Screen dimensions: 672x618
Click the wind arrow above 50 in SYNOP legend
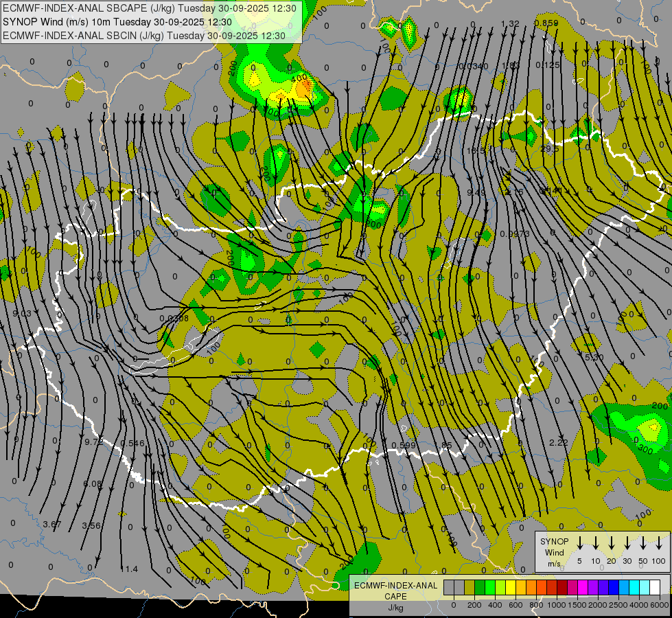643,542
